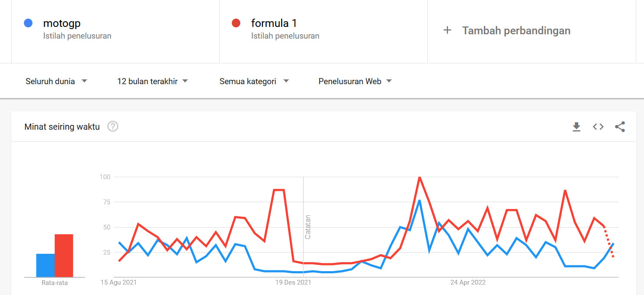Edit the motogp search term

[62, 23]
